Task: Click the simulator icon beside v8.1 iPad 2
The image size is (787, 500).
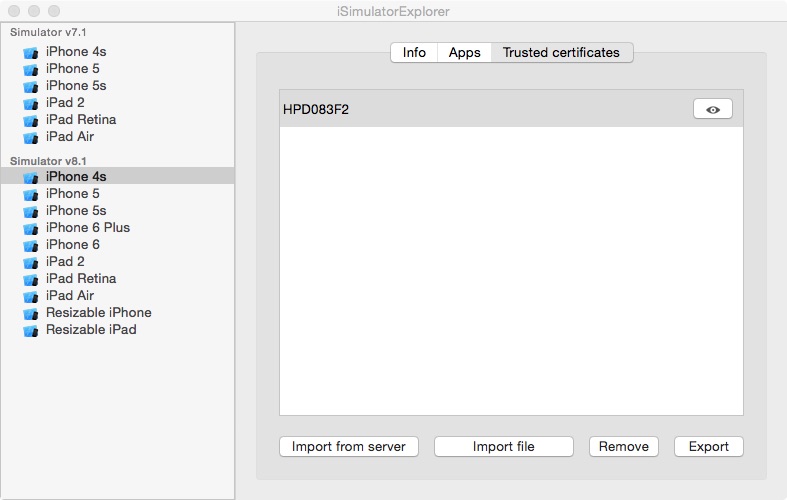Action: pyautogui.click(x=31, y=263)
